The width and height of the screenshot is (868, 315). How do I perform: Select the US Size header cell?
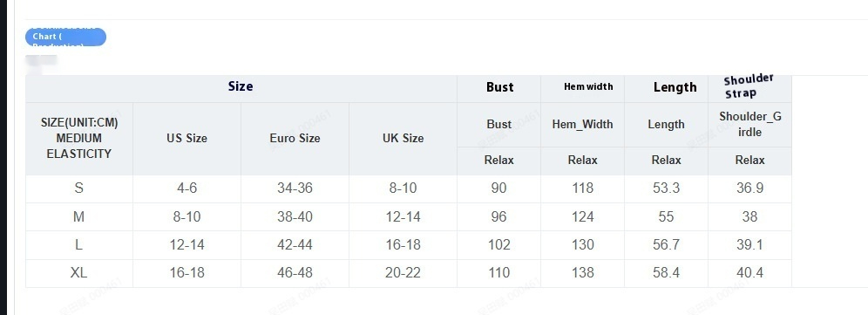click(186, 139)
